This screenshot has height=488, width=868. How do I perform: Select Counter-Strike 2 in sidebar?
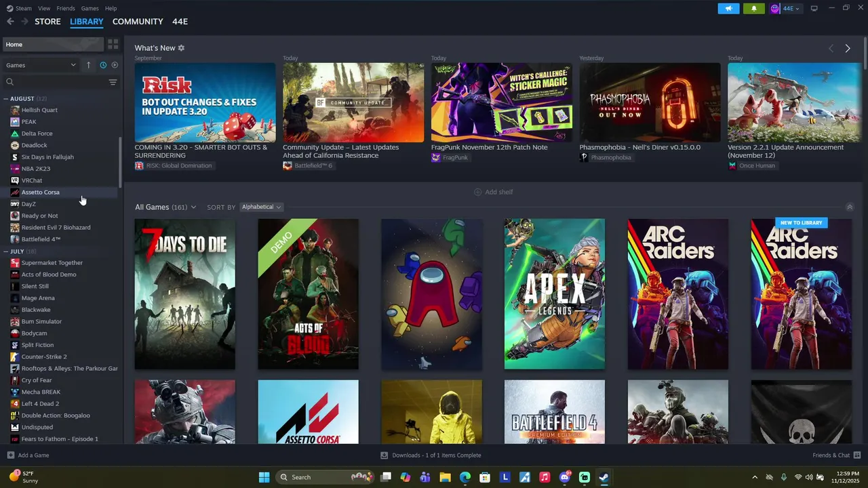coord(44,357)
